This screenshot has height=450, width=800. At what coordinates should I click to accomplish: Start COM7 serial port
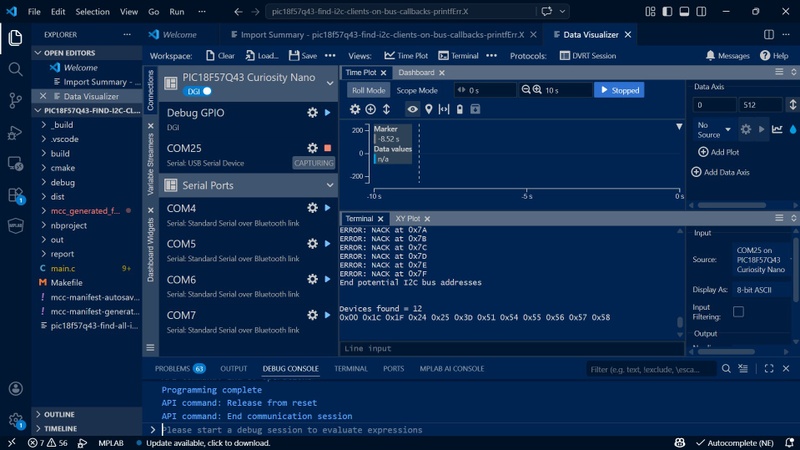pyautogui.click(x=328, y=315)
